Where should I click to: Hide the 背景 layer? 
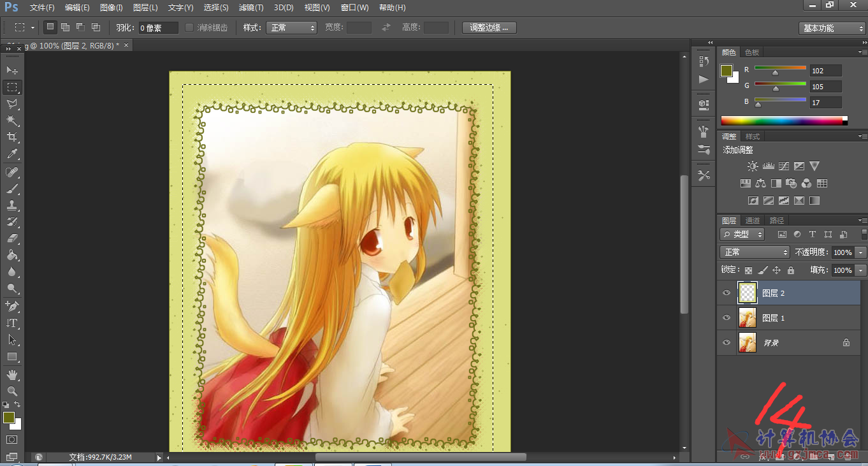(x=727, y=342)
